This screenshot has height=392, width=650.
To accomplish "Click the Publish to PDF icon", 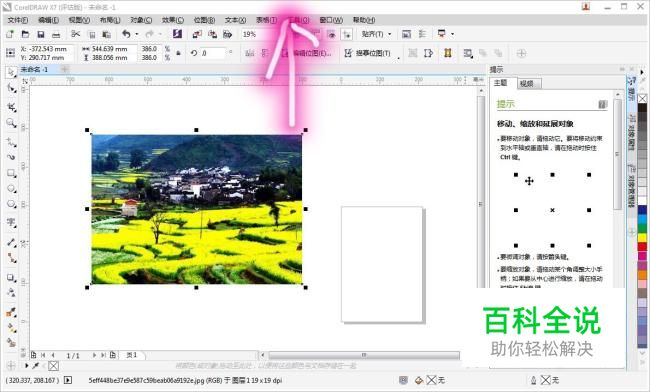I will (x=228, y=34).
